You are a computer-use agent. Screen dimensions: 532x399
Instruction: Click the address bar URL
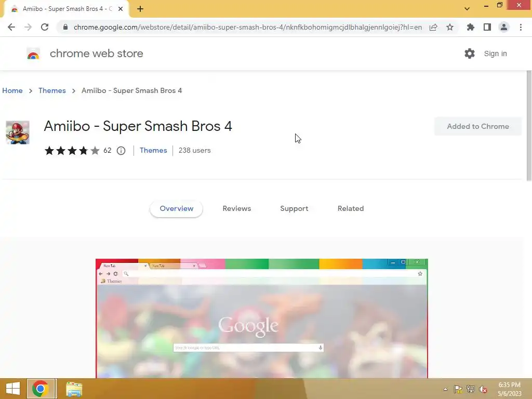pos(248,27)
